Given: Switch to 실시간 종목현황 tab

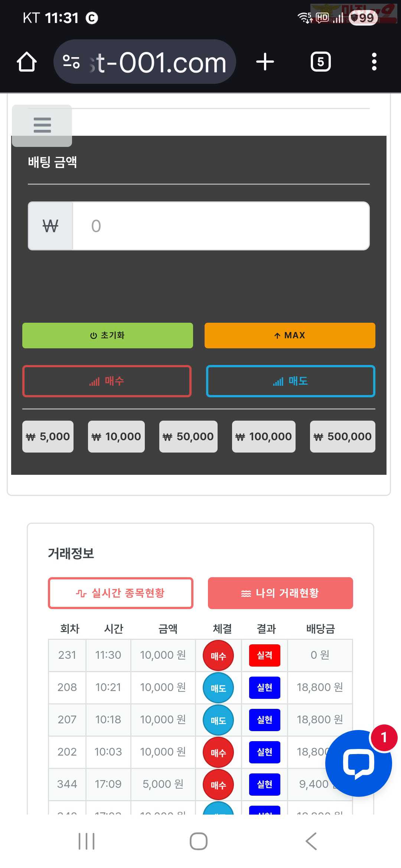Looking at the screenshot, I should click(x=121, y=593).
